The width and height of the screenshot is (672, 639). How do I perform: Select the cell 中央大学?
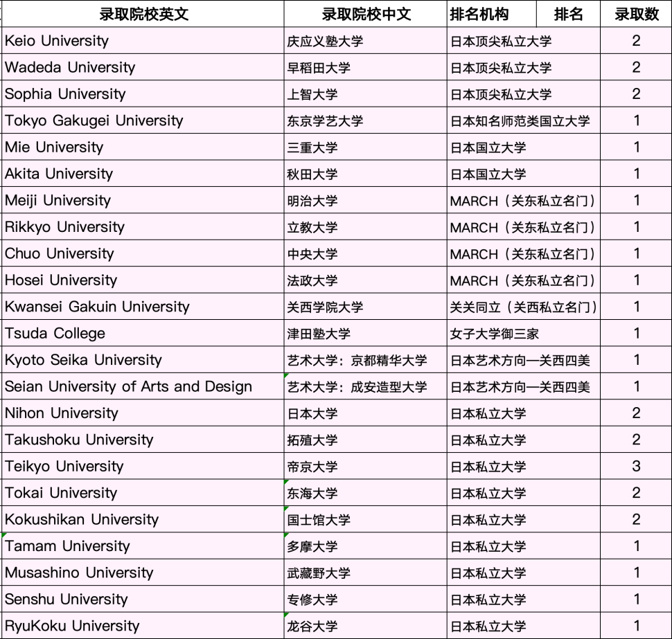[366, 253]
